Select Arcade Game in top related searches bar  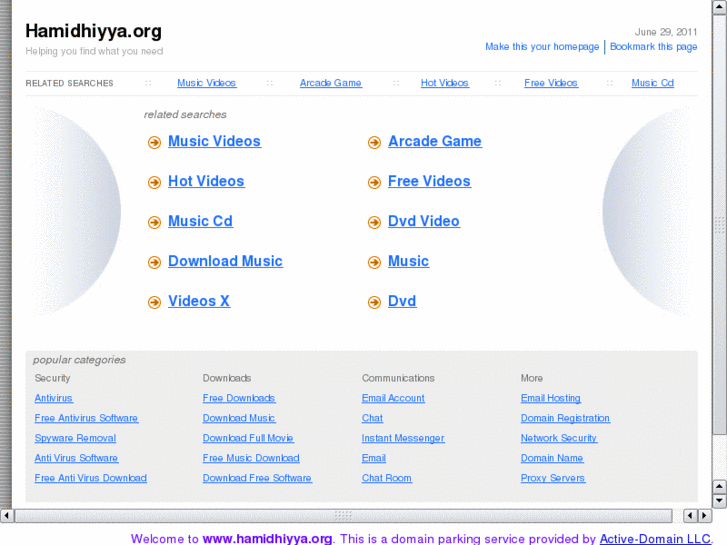[x=331, y=83]
